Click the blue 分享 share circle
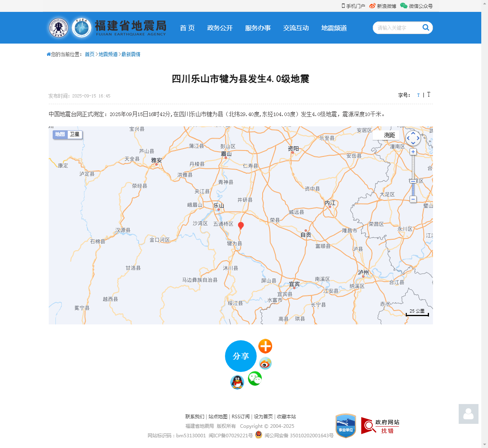Viewport: 488px width, 448px height. (x=240, y=356)
